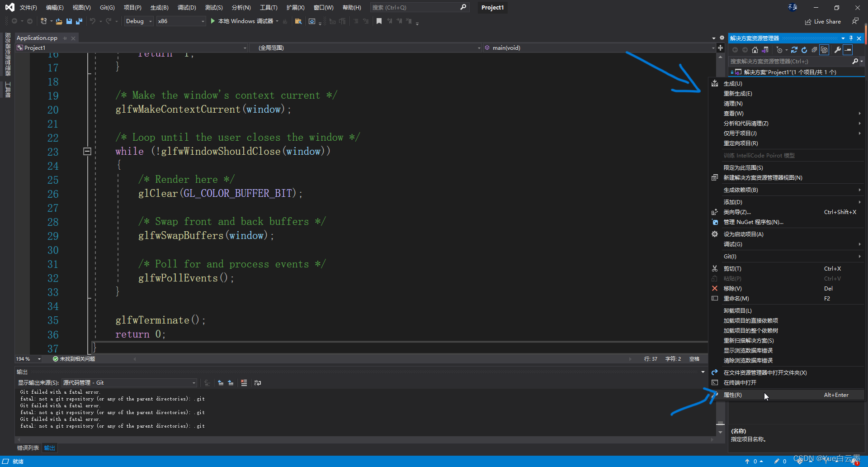This screenshot has width=868, height=467.
Task: Click the Save file icon in toolbar
Action: (69, 21)
